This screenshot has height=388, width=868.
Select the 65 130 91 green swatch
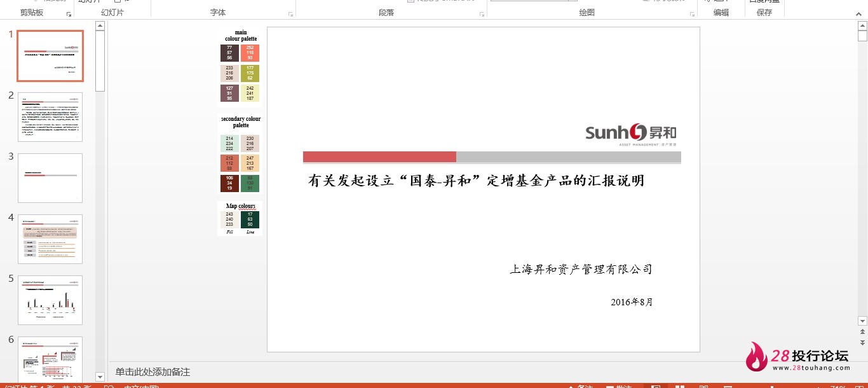[x=250, y=184]
